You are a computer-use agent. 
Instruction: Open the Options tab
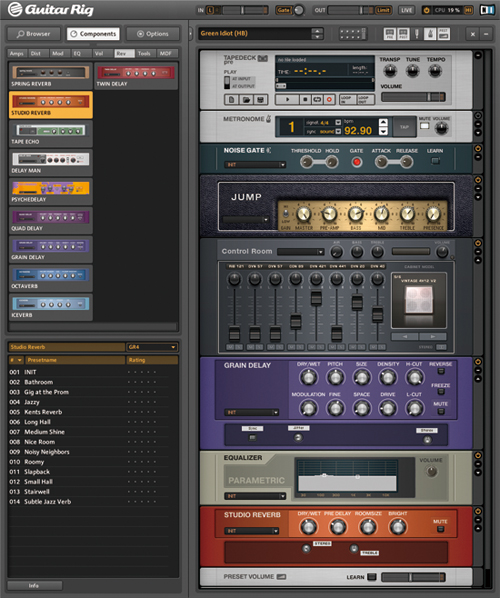(153, 34)
